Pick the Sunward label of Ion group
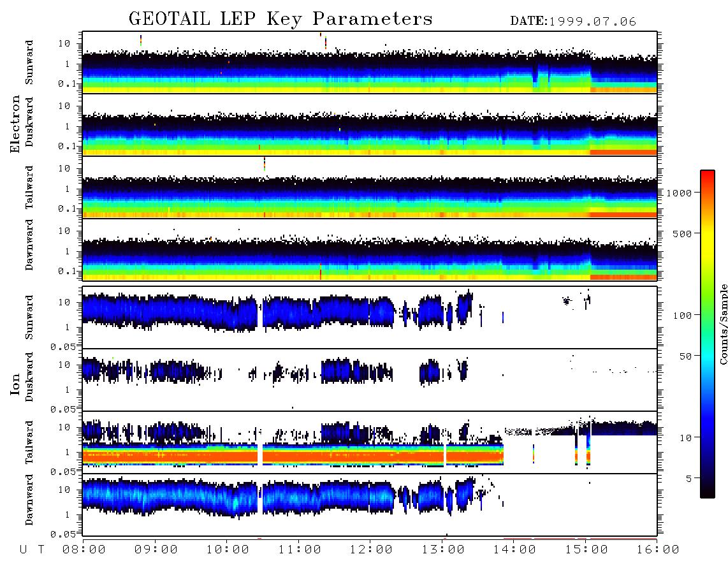Screen dimensions: 728x561 (x=29, y=317)
